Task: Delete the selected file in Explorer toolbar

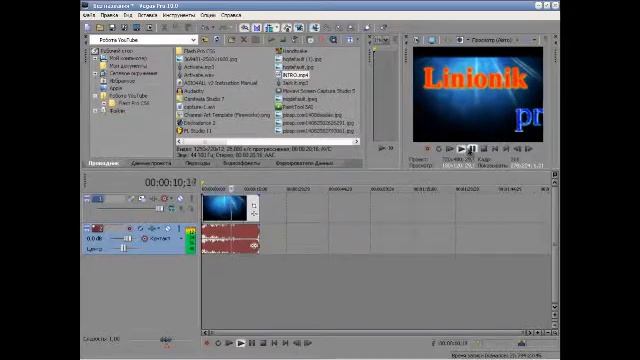Action: [x=244, y=40]
